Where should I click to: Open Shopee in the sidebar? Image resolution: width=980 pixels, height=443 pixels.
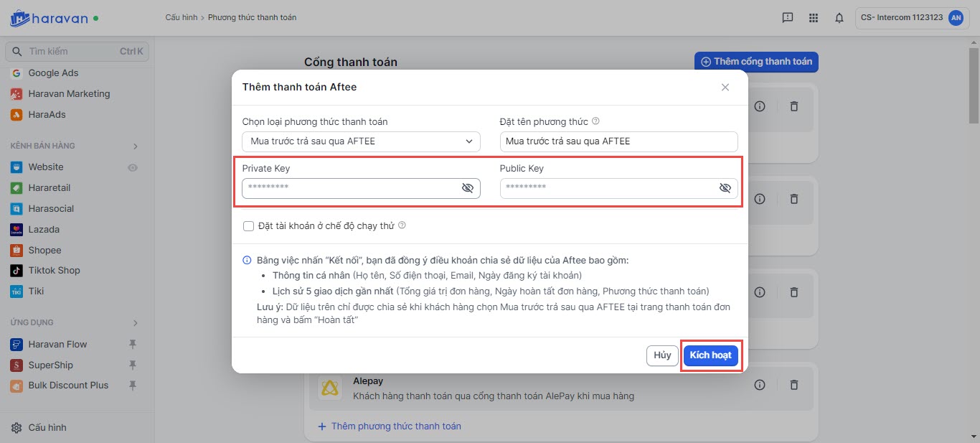[44, 250]
